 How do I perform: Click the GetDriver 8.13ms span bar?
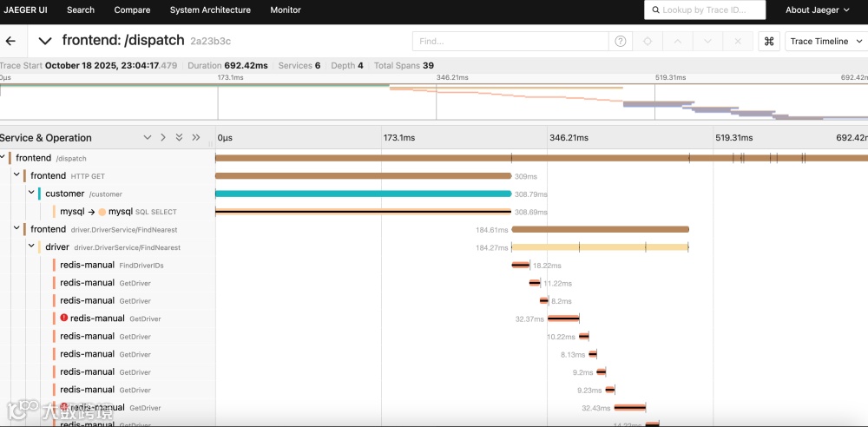593,354
